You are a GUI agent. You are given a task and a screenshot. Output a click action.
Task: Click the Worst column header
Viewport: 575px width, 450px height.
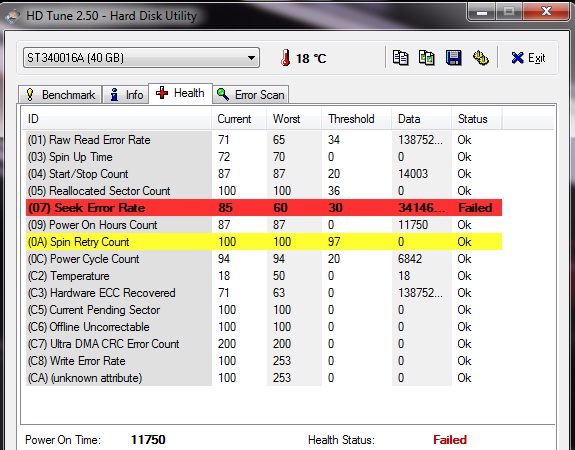coord(294,119)
